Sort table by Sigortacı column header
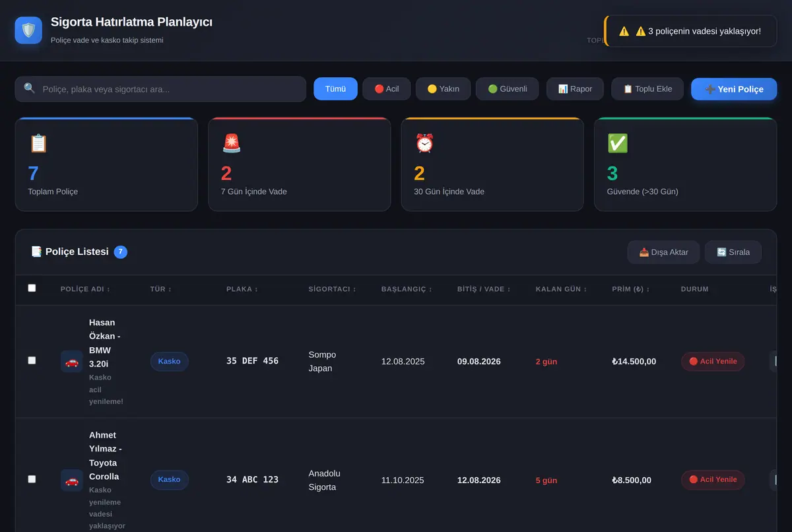The image size is (792, 532). [x=332, y=289]
